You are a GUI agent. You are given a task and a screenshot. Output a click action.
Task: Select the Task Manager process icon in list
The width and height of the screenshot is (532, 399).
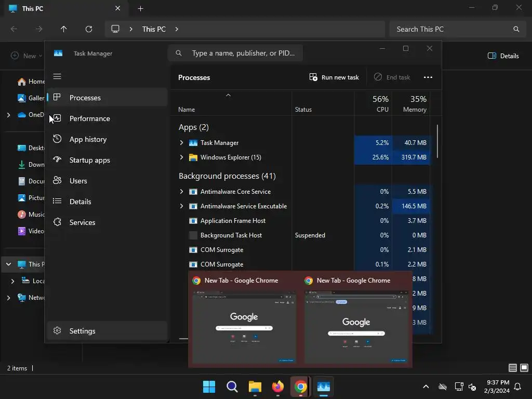pyautogui.click(x=193, y=143)
